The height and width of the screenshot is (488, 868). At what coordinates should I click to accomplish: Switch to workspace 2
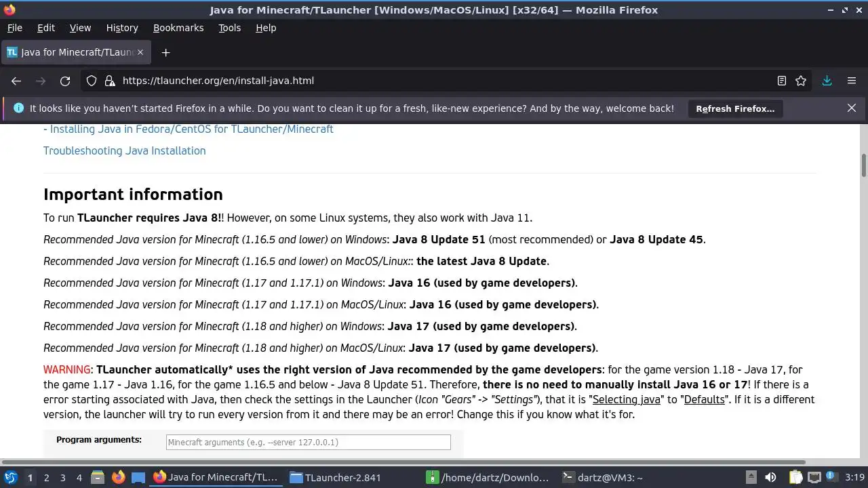click(46, 477)
